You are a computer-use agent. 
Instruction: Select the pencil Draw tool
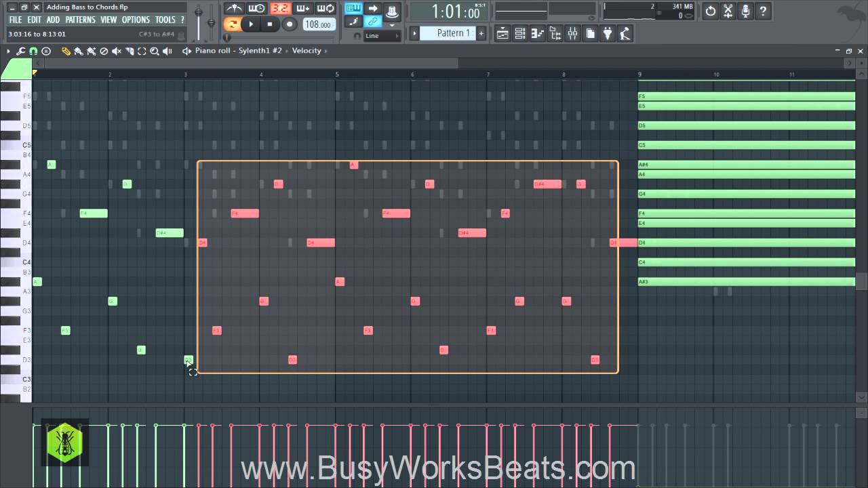point(66,51)
